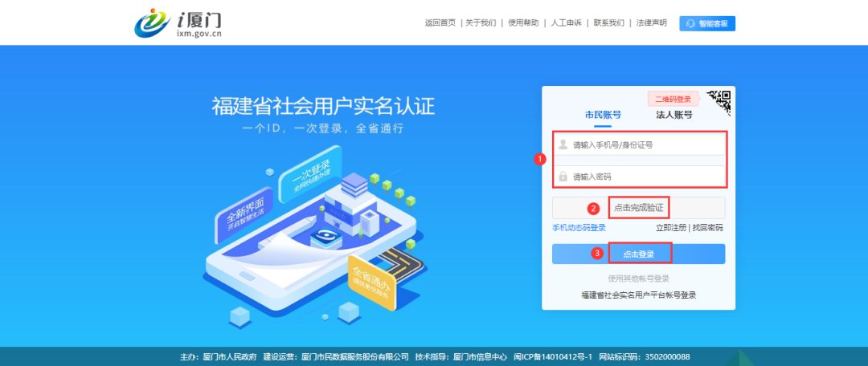Open the QR code login corner icon
Screen dimensions: 868x366
719,102
